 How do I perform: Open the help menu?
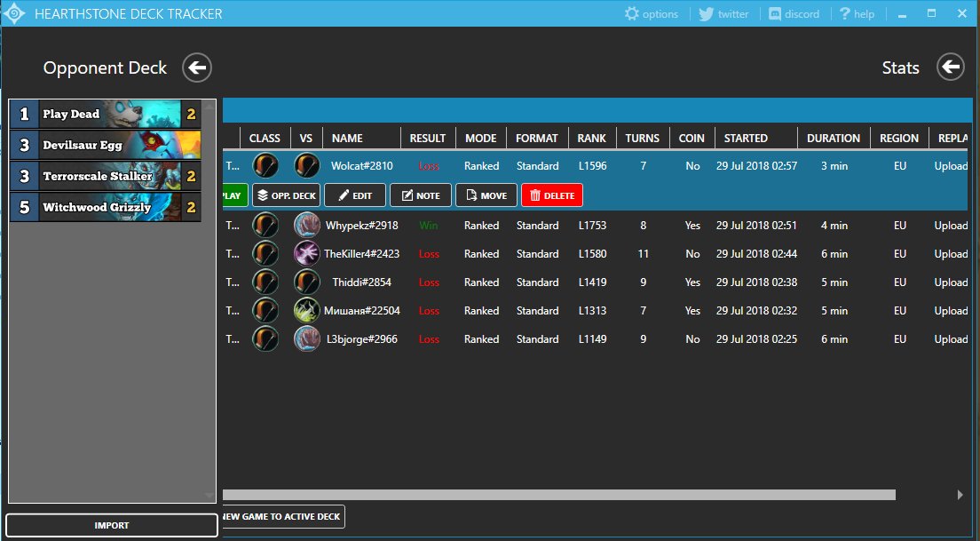point(857,13)
